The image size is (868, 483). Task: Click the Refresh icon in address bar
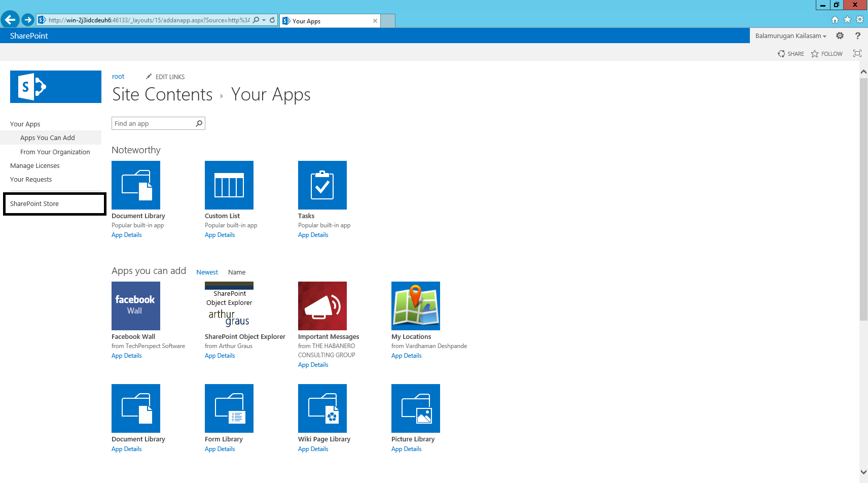click(x=272, y=20)
